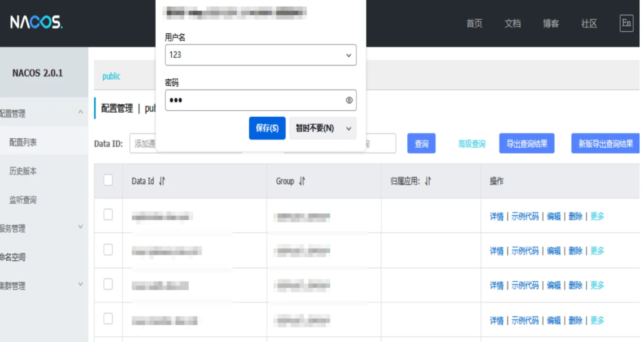The width and height of the screenshot is (644, 342).
Task: Expand the 服务管理 sidebar section
Action: (80, 227)
